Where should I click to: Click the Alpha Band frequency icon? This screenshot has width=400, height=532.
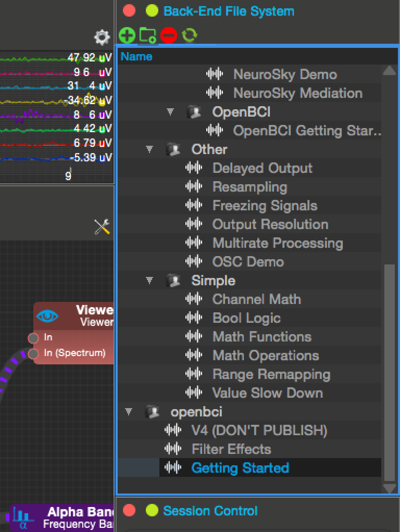(23, 518)
